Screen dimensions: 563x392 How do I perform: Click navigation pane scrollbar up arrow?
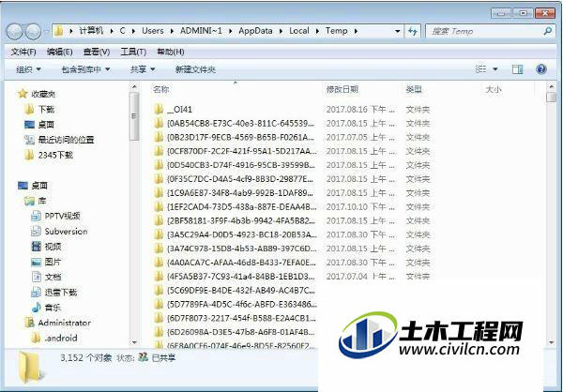tap(134, 87)
